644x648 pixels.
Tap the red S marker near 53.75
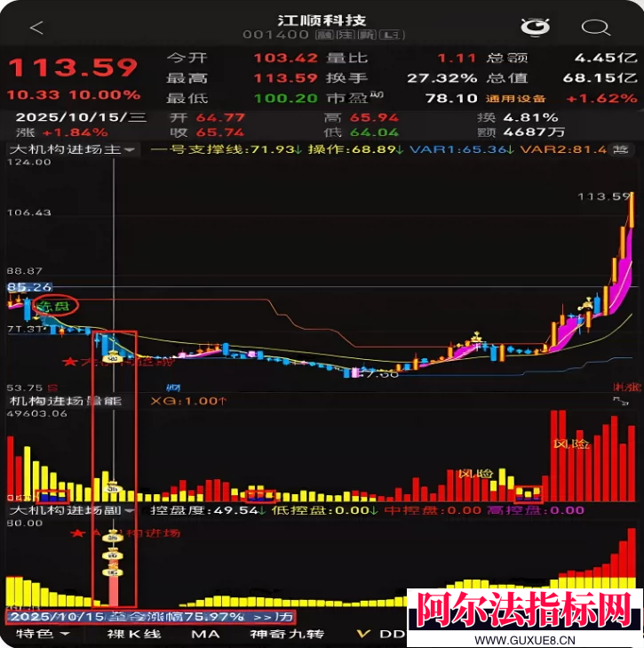click(x=52, y=388)
